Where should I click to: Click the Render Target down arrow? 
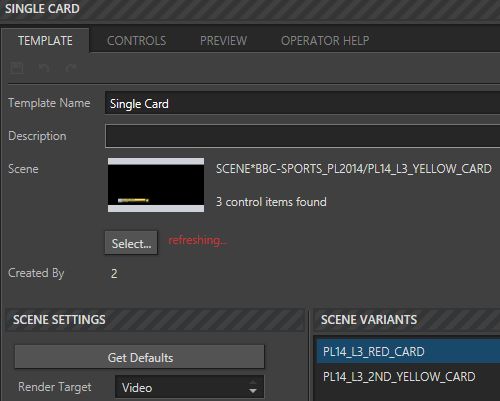click(253, 391)
